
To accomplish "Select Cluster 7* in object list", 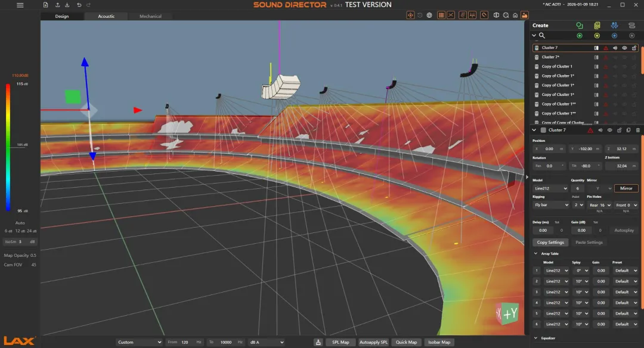I will [550, 57].
